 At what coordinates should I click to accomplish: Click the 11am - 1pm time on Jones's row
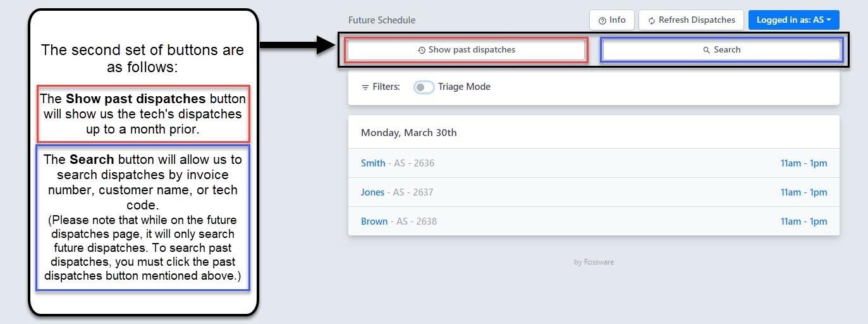click(804, 192)
